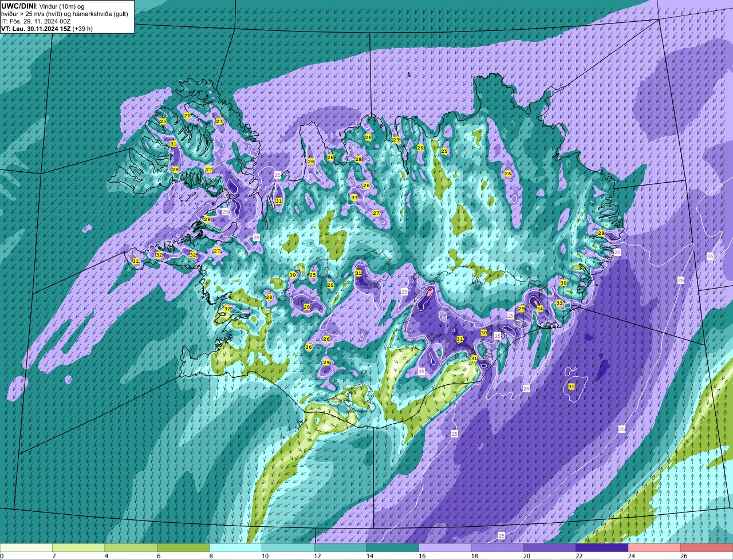Click the legend tick label "6"

click(159, 556)
